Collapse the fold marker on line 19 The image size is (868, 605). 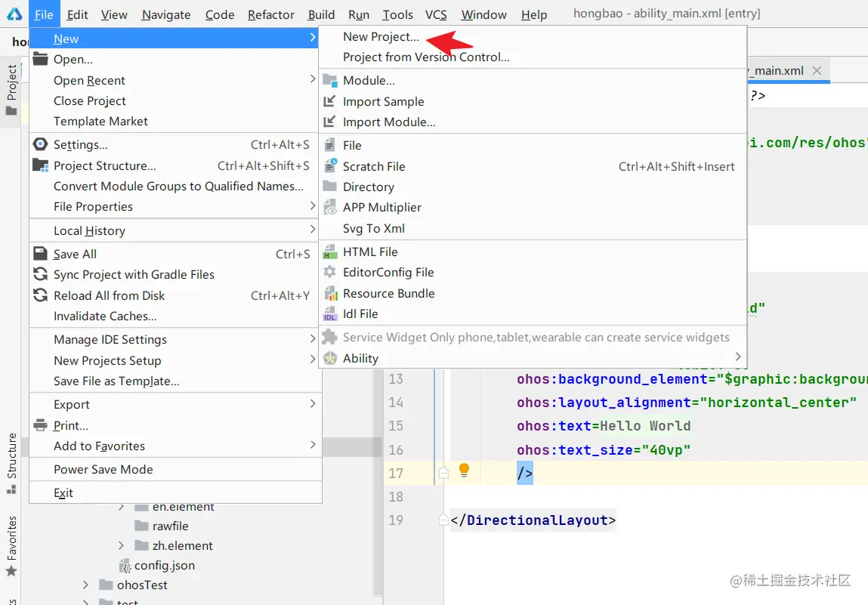click(443, 520)
